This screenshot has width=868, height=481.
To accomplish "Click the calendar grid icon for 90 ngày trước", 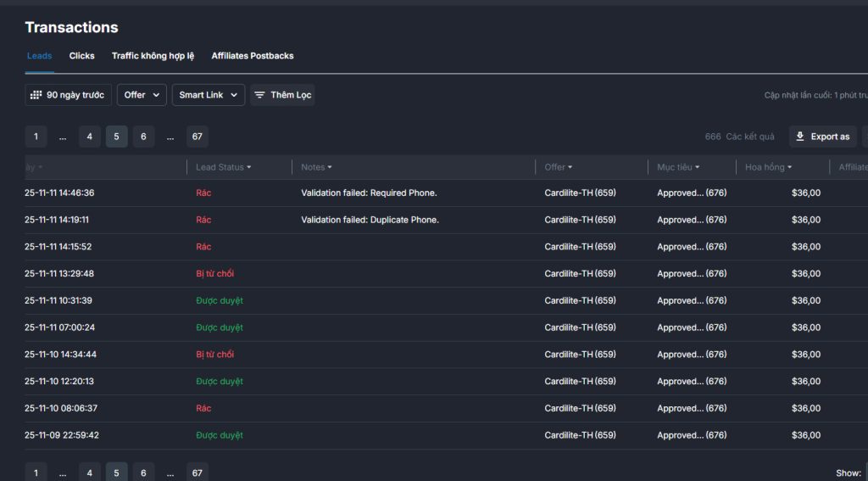I will [x=36, y=95].
